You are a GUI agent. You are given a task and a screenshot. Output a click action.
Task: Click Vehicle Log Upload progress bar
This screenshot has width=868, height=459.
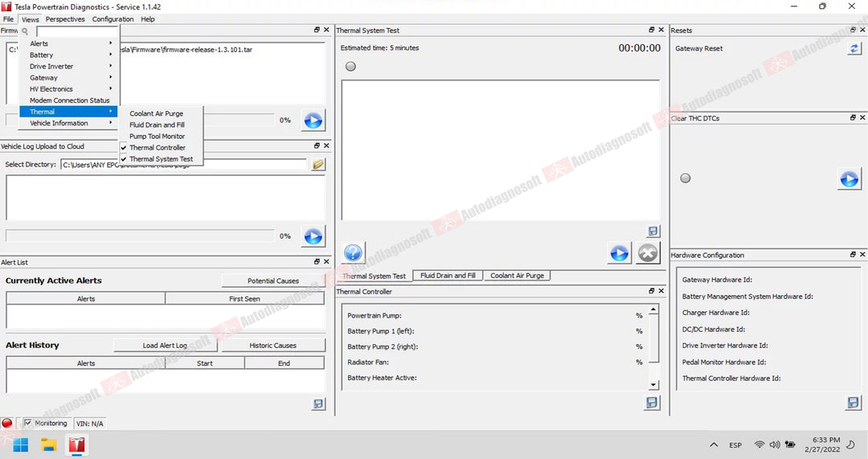(140, 236)
